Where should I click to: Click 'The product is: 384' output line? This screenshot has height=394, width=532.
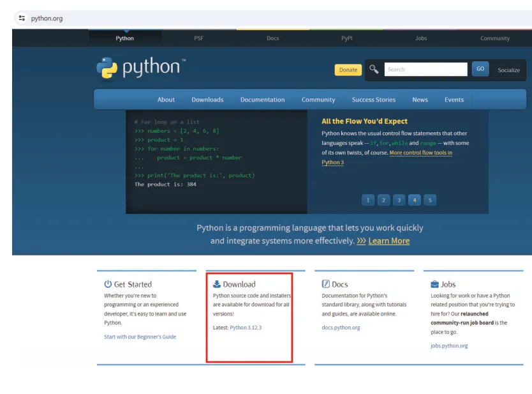pyautogui.click(x=165, y=185)
